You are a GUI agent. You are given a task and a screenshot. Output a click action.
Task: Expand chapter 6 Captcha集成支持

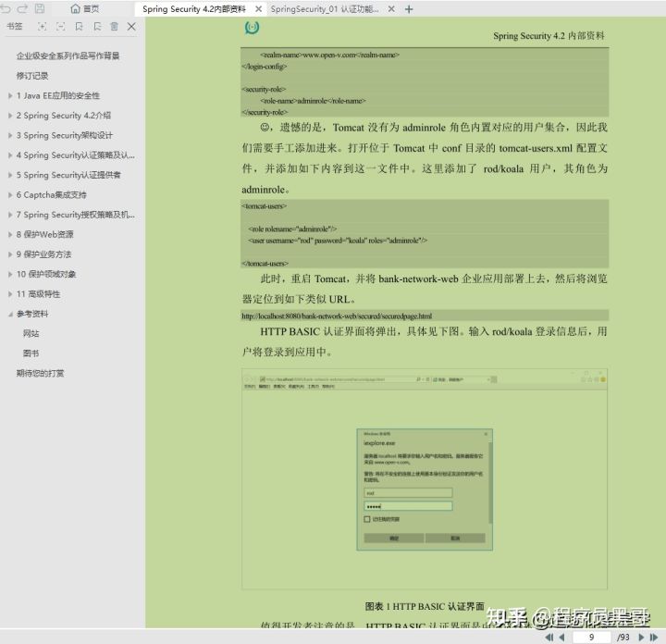click(x=10, y=195)
